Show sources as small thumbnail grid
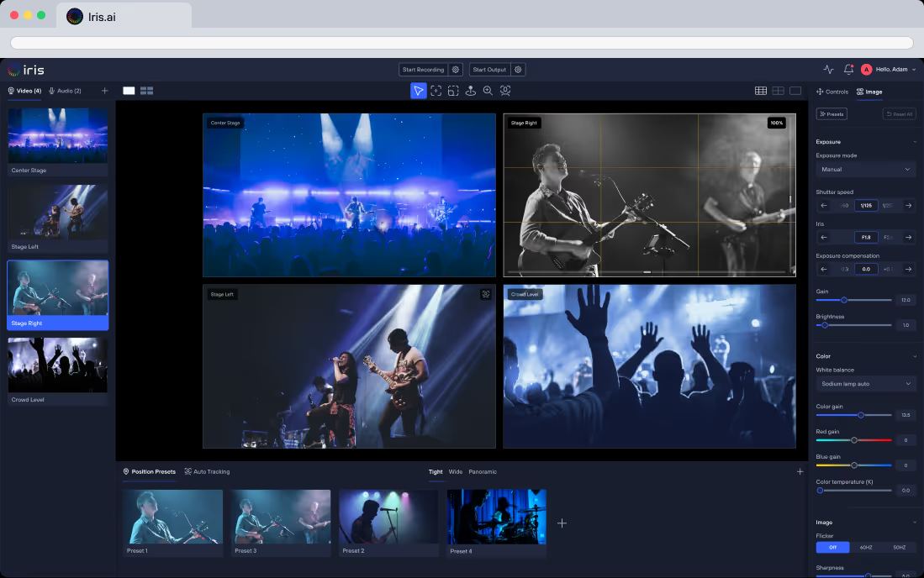924x578 pixels. [x=147, y=91]
